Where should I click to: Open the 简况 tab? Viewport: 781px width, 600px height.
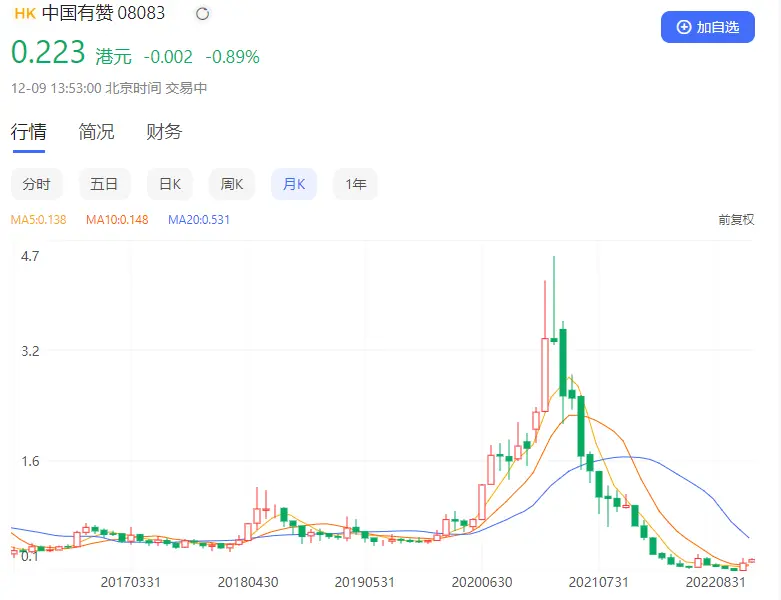point(96,132)
